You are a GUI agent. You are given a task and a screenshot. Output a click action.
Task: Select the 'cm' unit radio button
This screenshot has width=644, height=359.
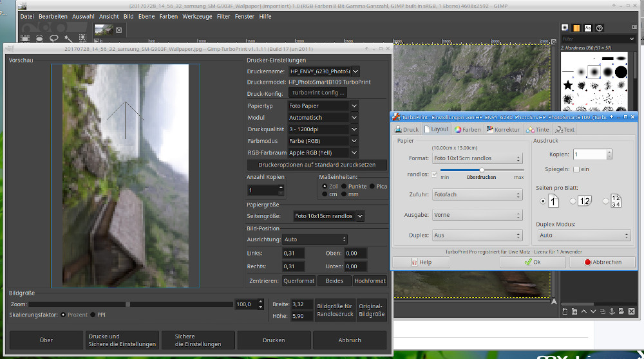pos(325,194)
